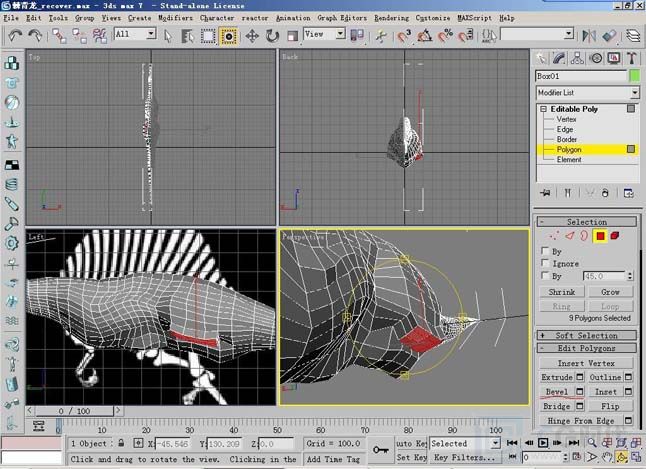The width and height of the screenshot is (646, 469).
Task: Open the MAXScript menu
Action: click(474, 18)
